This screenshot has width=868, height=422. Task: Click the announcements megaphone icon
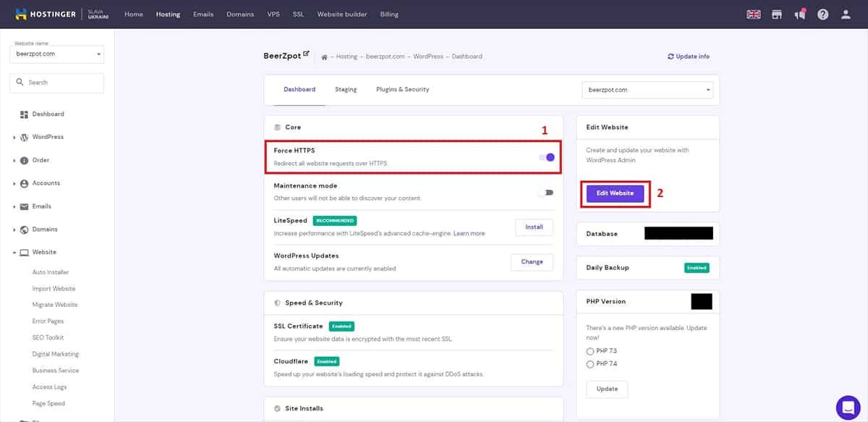[x=799, y=14]
